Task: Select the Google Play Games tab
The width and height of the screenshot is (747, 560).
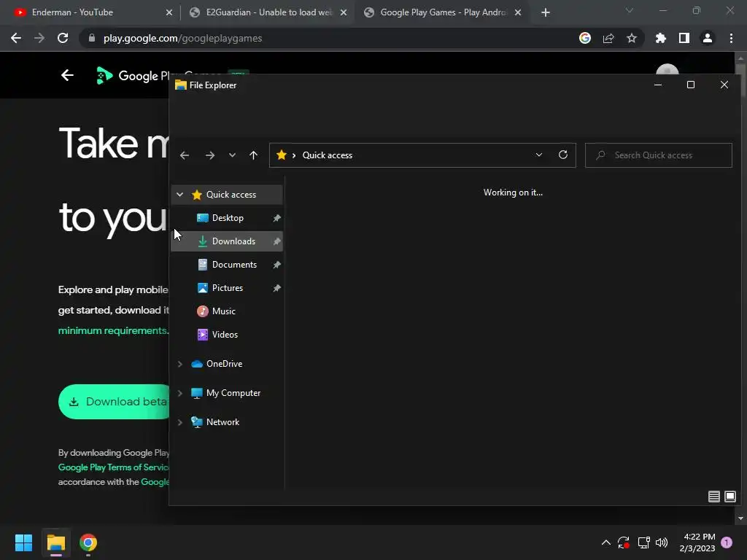Action: (443, 12)
